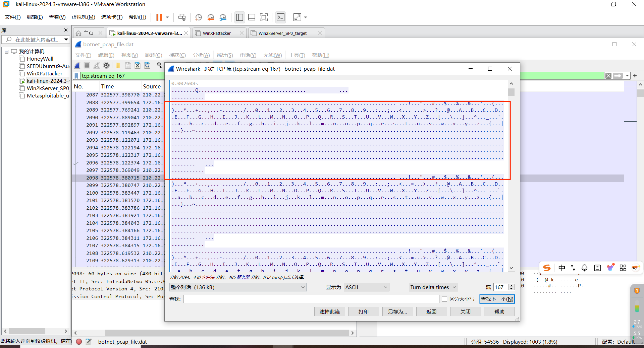Open the display filter history dropdown
Screen dimensions: 644x348
[627, 76]
